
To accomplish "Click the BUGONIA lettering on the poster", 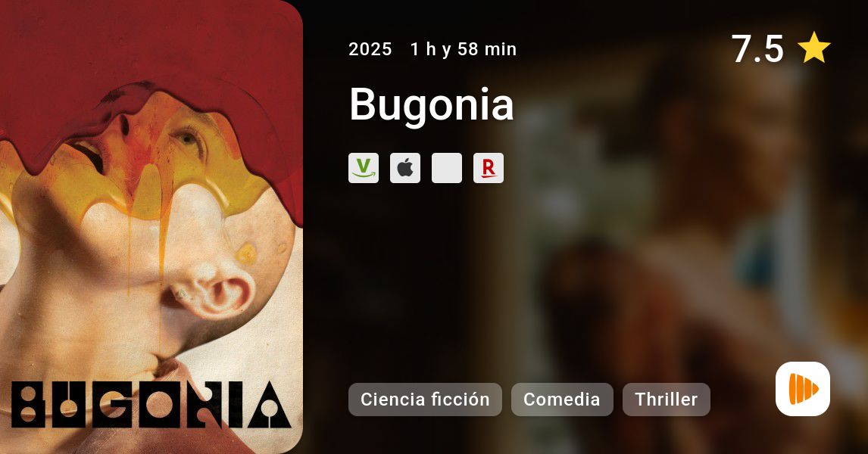I will click(x=151, y=404).
